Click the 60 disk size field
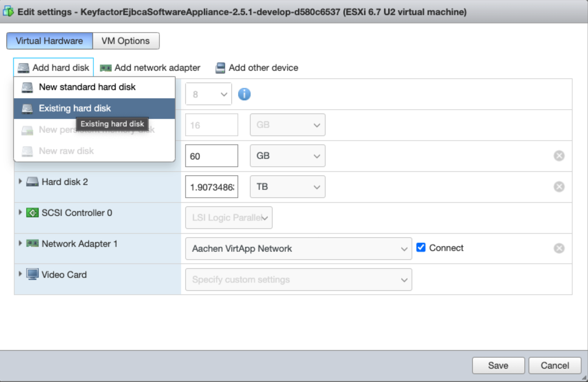The height and width of the screenshot is (382, 588). 211,156
